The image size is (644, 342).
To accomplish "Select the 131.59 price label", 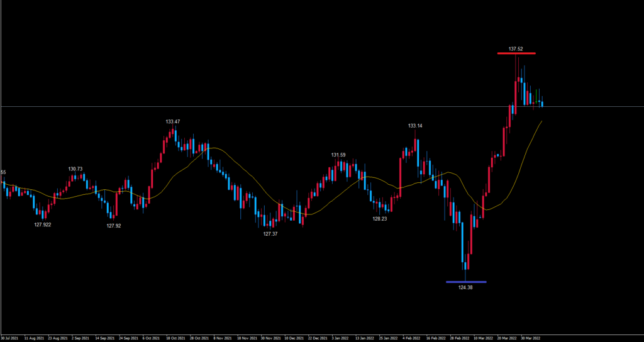I will (339, 155).
